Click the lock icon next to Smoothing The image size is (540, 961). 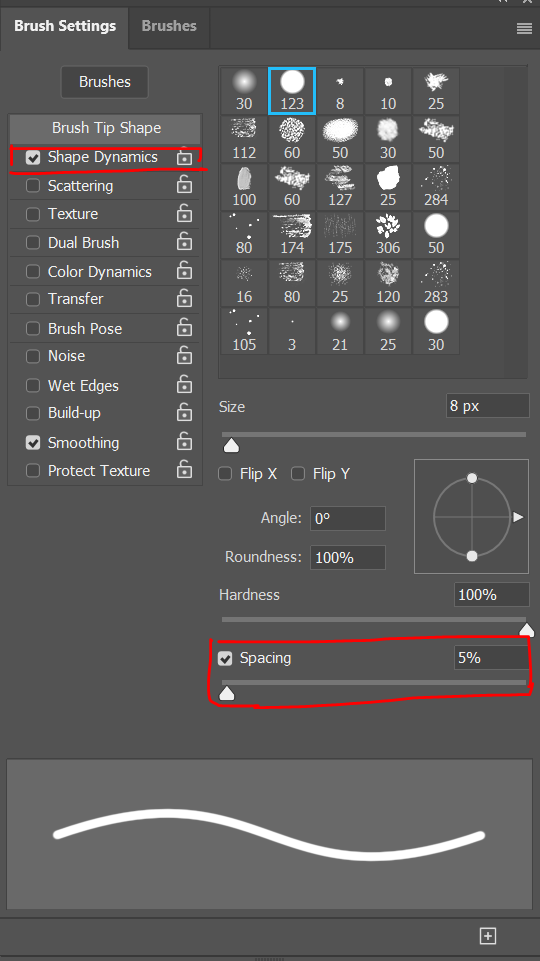(x=184, y=442)
